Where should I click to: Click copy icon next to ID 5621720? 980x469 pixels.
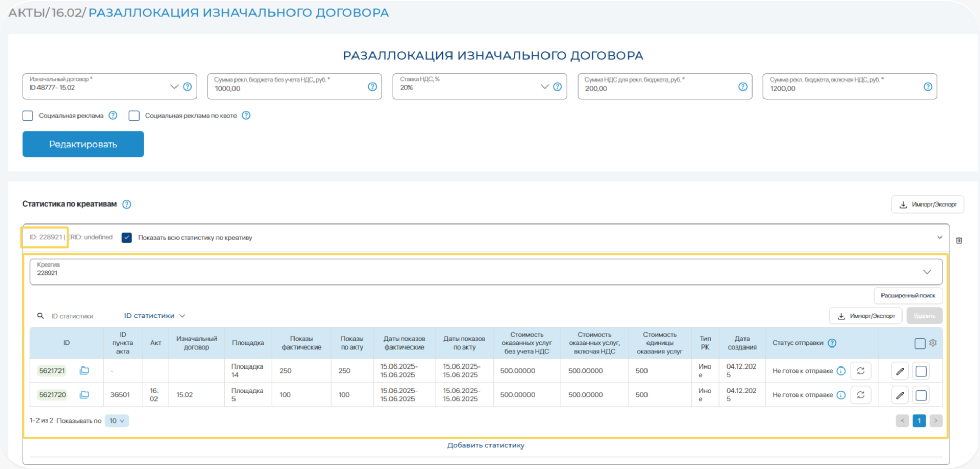point(84,395)
